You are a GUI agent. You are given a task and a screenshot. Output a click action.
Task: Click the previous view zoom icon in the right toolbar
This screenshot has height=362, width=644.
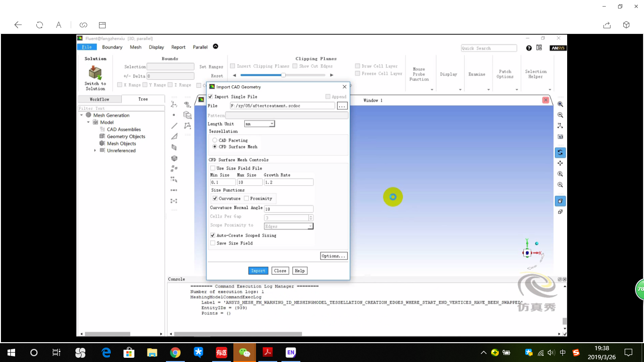[x=560, y=115]
